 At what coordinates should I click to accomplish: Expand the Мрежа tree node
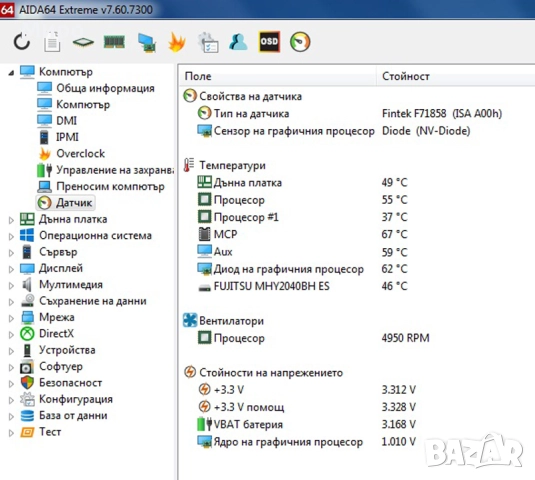coord(11,318)
